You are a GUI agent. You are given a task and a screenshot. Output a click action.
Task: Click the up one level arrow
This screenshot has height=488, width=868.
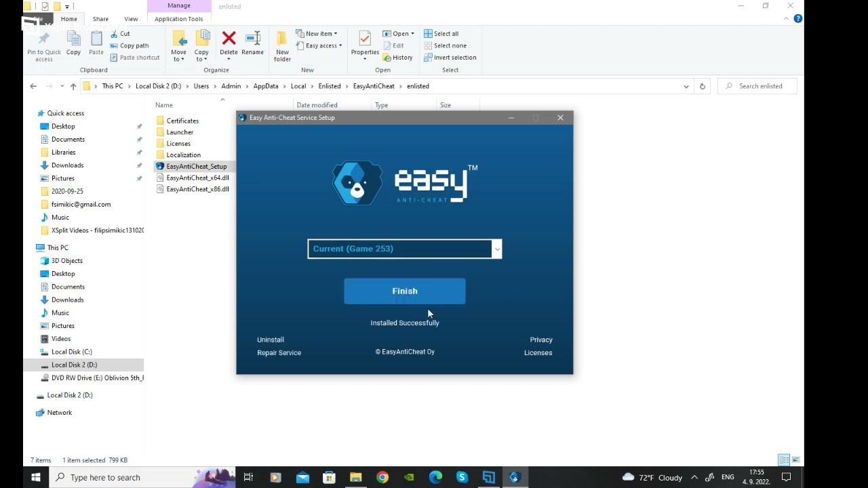click(x=73, y=86)
